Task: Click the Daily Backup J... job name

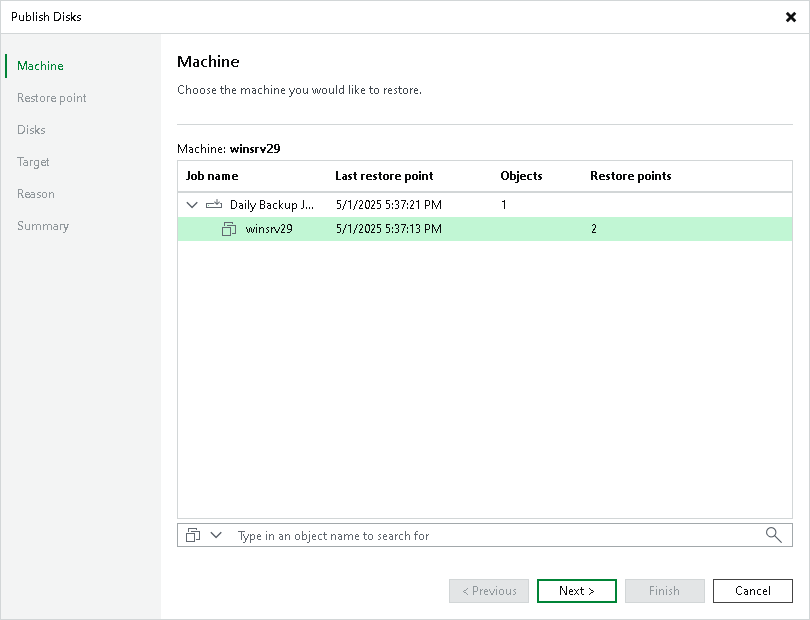Action: click(272, 205)
